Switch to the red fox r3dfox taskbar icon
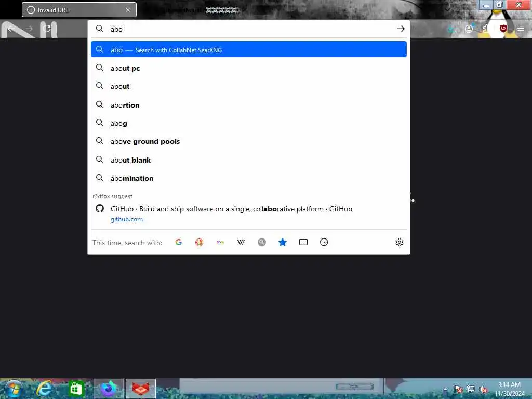The width and height of the screenshot is (532, 399). point(141,389)
